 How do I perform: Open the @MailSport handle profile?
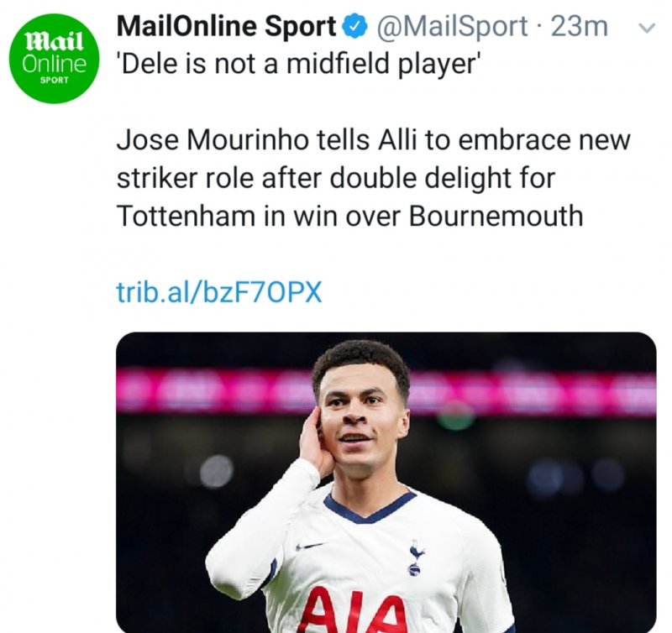452,27
